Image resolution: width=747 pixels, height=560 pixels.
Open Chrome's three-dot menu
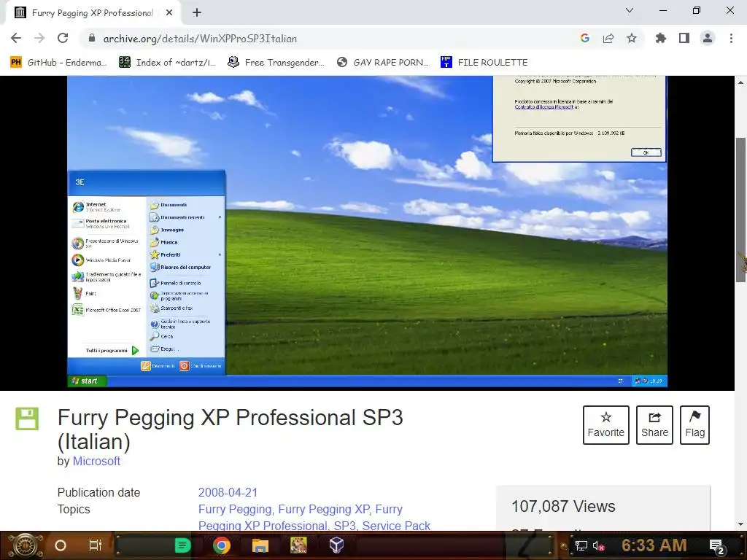[731, 38]
